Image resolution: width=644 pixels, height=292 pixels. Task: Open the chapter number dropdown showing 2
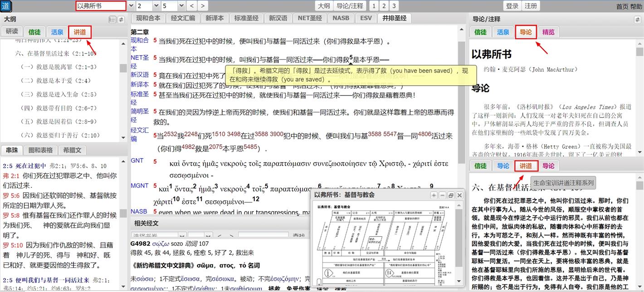(x=156, y=6)
